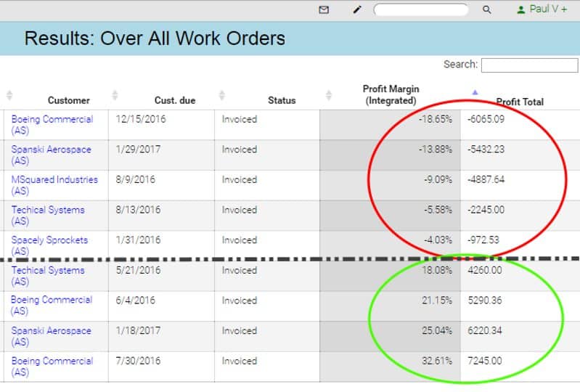Click the Cust. due column header
The width and height of the screenshot is (580, 392).
175,100
